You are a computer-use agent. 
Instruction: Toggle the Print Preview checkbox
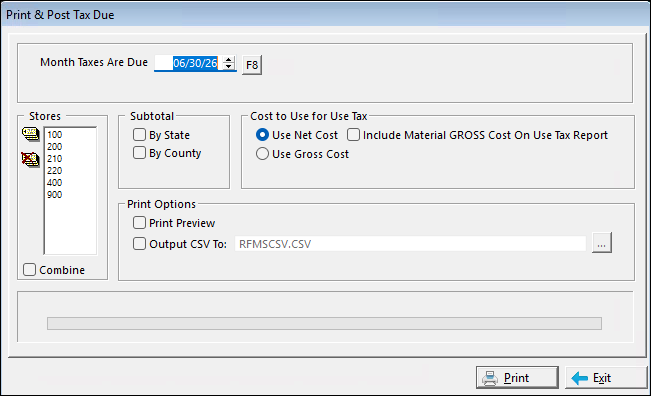(140, 223)
